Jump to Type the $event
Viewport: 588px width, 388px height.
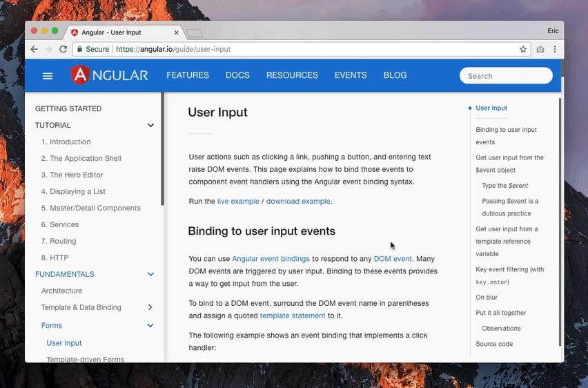(x=504, y=186)
